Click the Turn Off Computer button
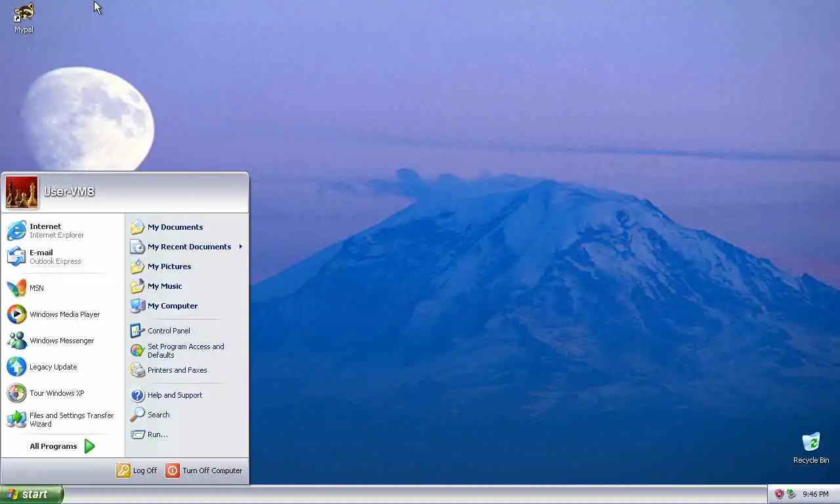Screen dimensions: 840x504 click(x=204, y=471)
